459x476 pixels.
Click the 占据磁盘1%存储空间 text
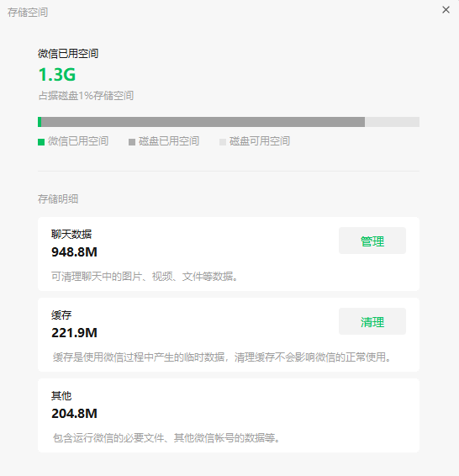(x=86, y=96)
